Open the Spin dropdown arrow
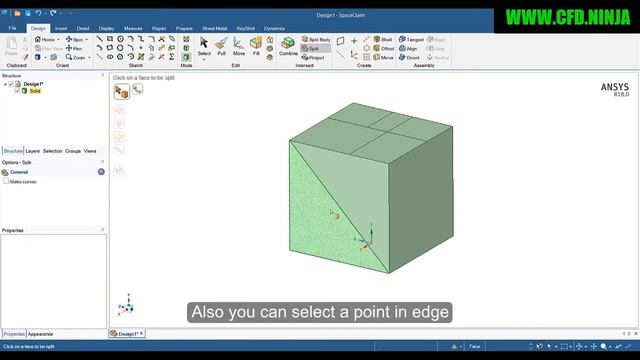The height and width of the screenshot is (360, 640). [86, 40]
